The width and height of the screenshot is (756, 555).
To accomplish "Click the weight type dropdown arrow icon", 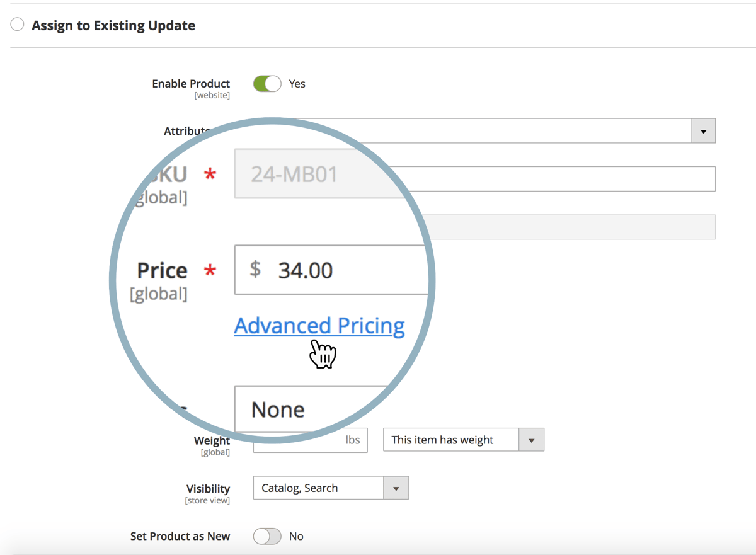I will coord(532,440).
